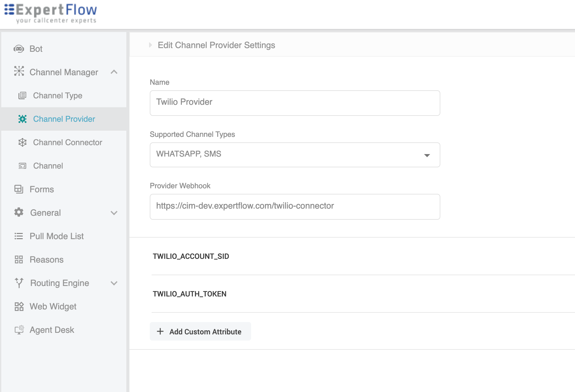Click the Agent Desk monitor icon

click(19, 330)
